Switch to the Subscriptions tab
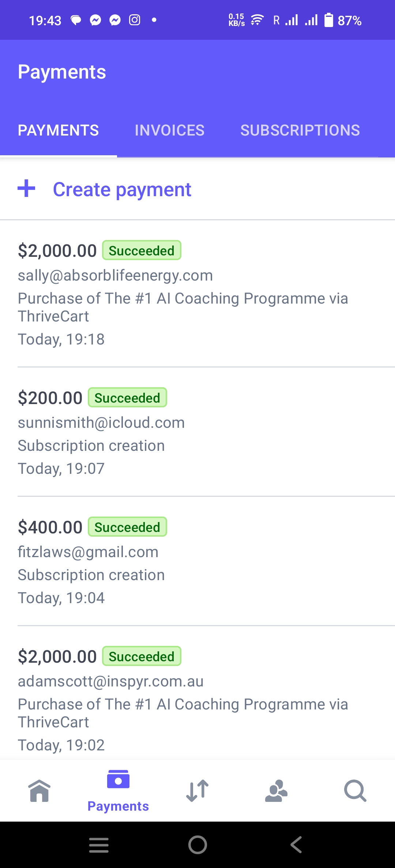Viewport: 395px width, 868px height. (300, 130)
